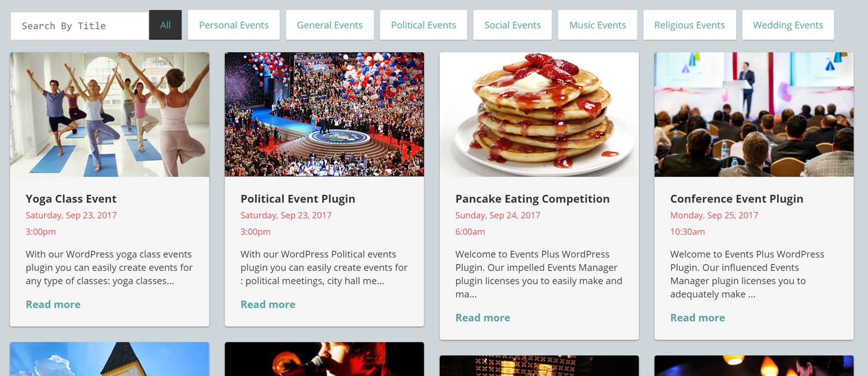Open the Yoga Class Event title

71,199
